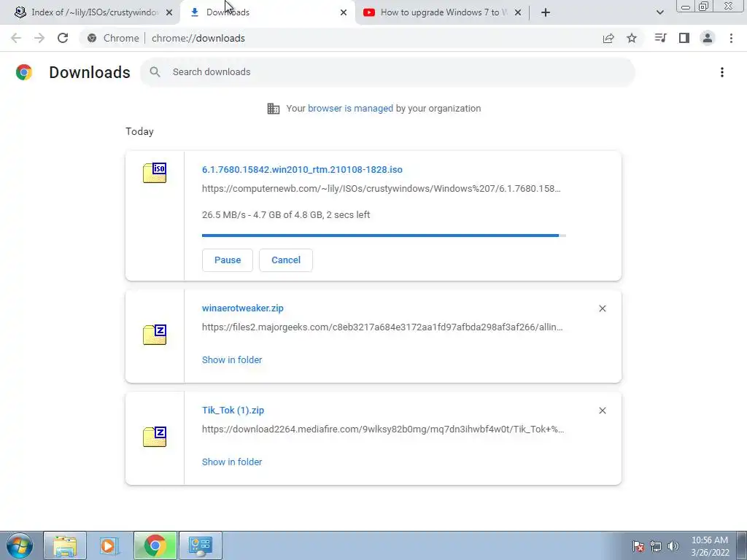Click the ISO file icon
The image size is (747, 560).
point(155,172)
